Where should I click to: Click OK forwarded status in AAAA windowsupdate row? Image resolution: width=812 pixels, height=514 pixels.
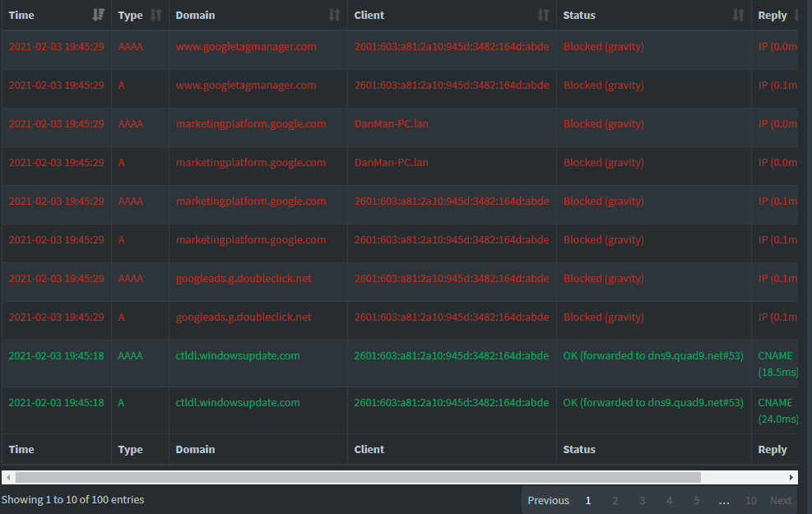[653, 356]
